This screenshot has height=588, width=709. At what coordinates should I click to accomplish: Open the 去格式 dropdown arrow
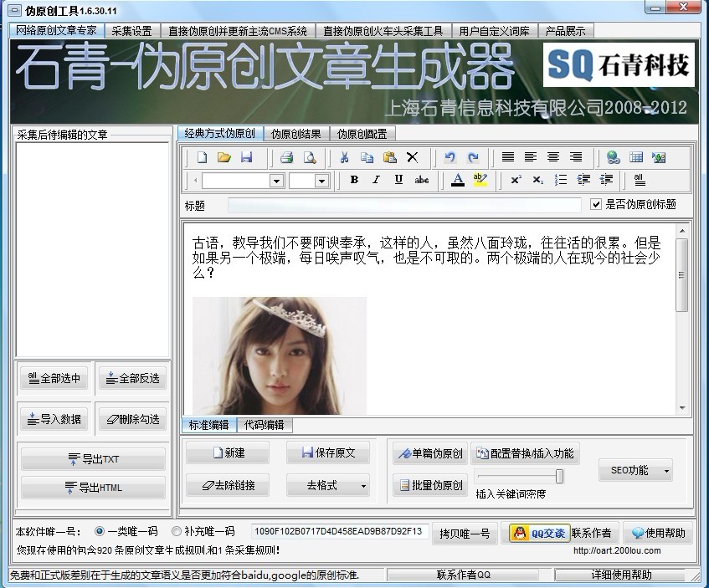pyautogui.click(x=363, y=486)
